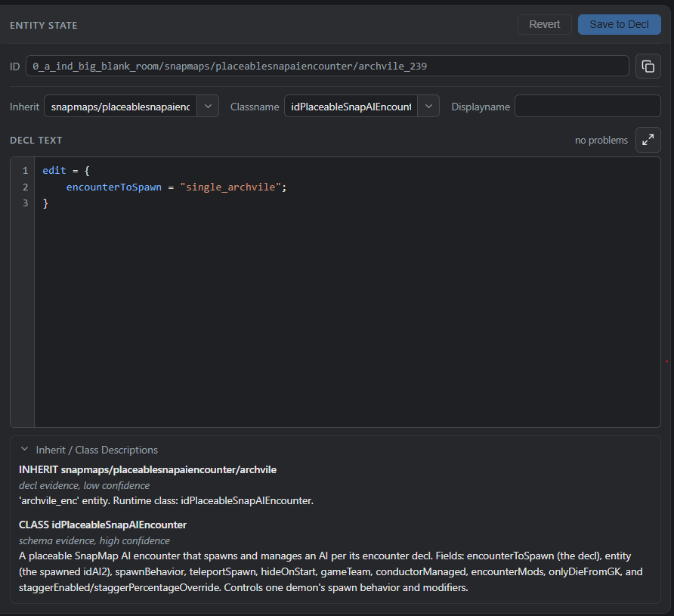Copy the entity ID to clipboard
The height and width of the screenshot is (616, 674).
(x=648, y=67)
